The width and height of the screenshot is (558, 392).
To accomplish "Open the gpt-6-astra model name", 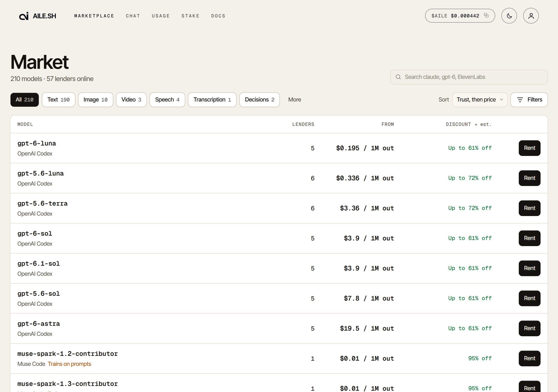I will click(x=39, y=324).
